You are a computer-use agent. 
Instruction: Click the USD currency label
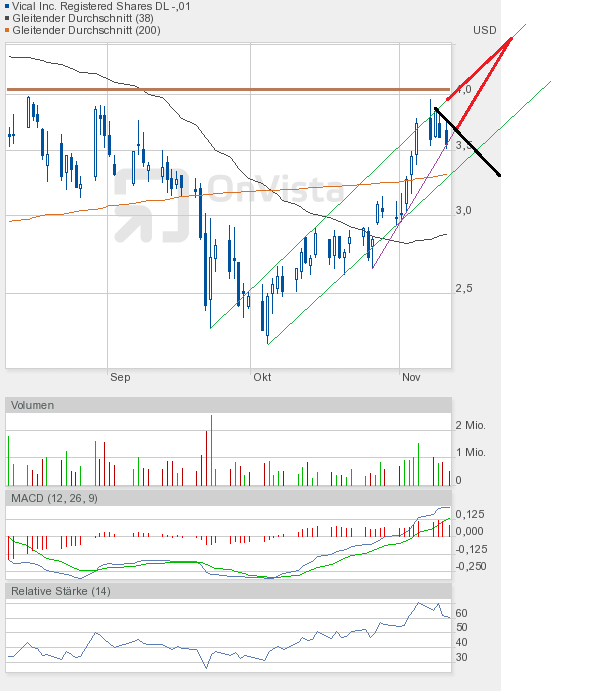click(485, 30)
